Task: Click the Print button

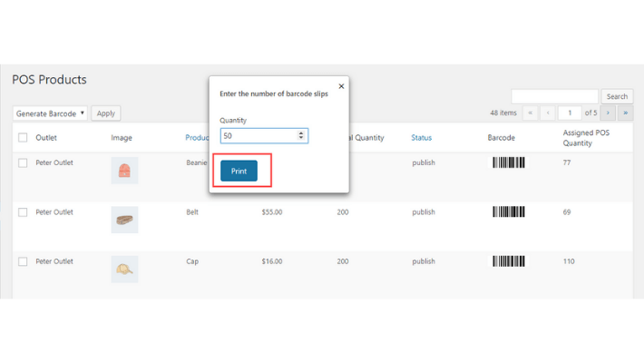Action: (239, 171)
